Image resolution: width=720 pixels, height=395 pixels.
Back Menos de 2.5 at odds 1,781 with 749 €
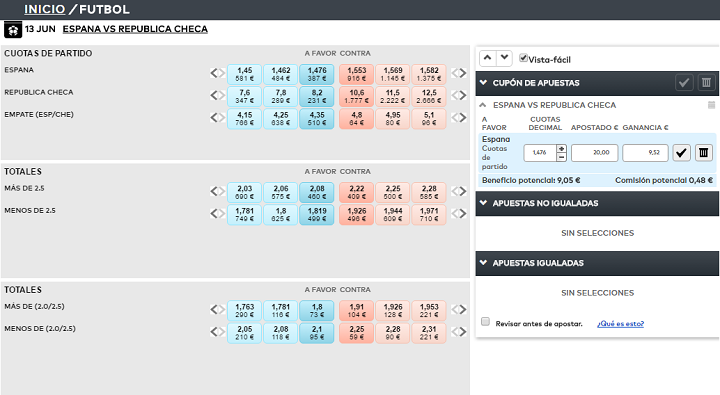(x=244, y=214)
